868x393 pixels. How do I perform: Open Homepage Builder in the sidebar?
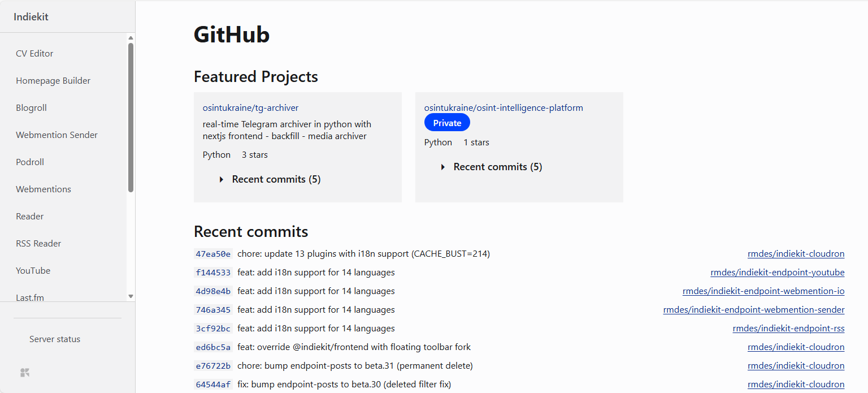[53, 80]
